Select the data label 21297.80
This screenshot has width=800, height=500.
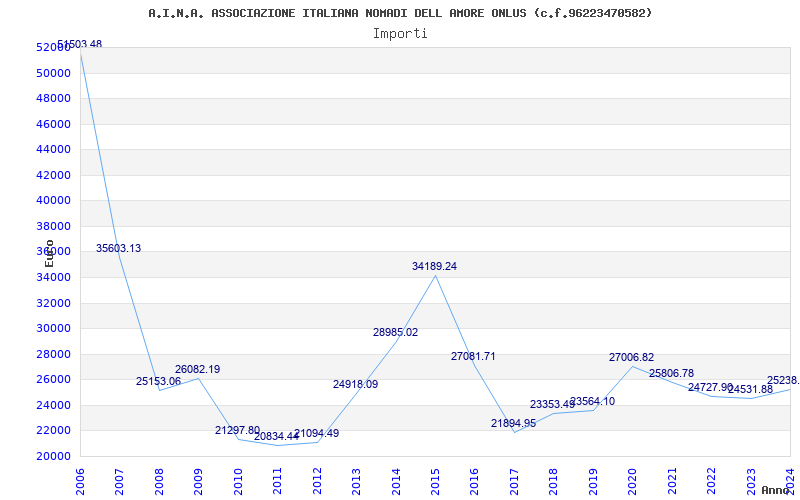click(237, 430)
